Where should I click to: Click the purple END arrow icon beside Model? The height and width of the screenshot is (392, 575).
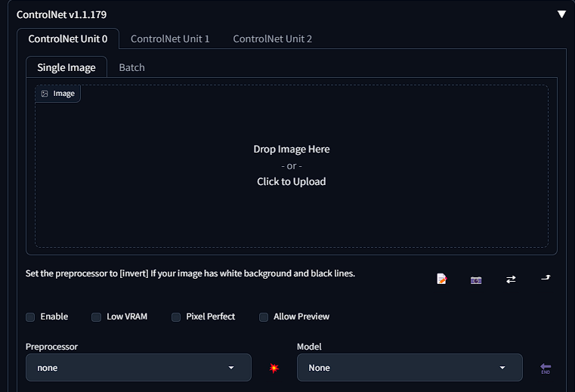[546, 368]
